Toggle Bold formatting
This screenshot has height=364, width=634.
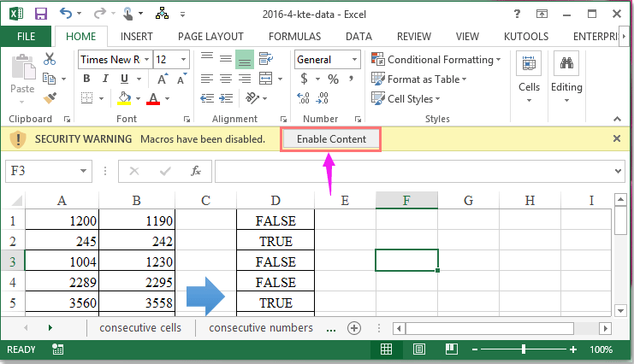pos(86,79)
